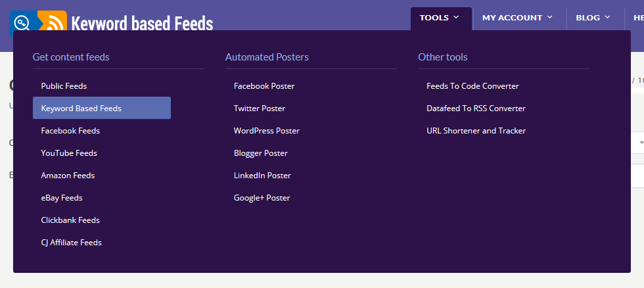Go to Public Feeds
The height and width of the screenshot is (288, 644).
tap(64, 86)
